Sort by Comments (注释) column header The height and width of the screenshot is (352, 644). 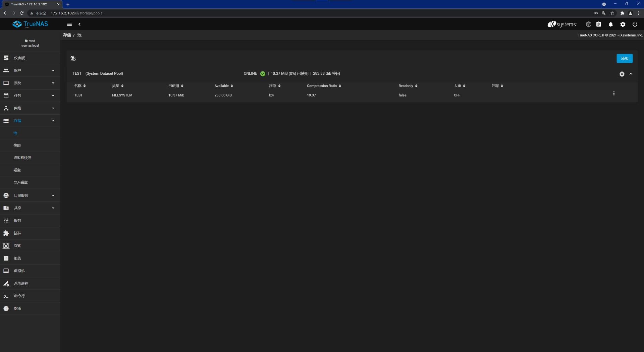click(x=497, y=86)
